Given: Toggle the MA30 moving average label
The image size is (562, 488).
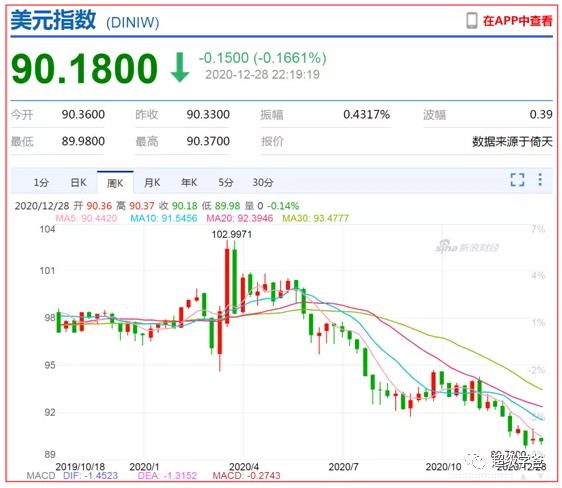Looking at the screenshot, I should coord(315,218).
